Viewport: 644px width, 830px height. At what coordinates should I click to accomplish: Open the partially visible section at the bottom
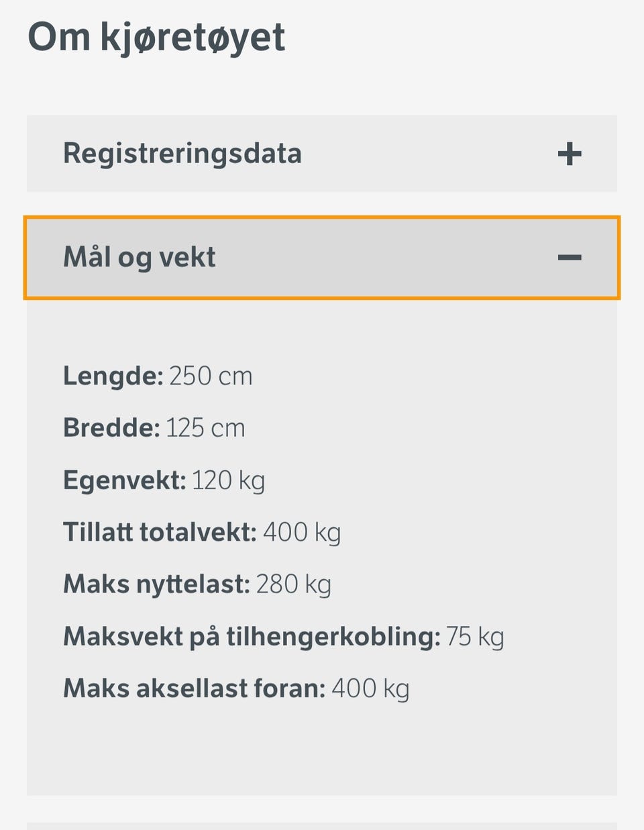[322, 825]
